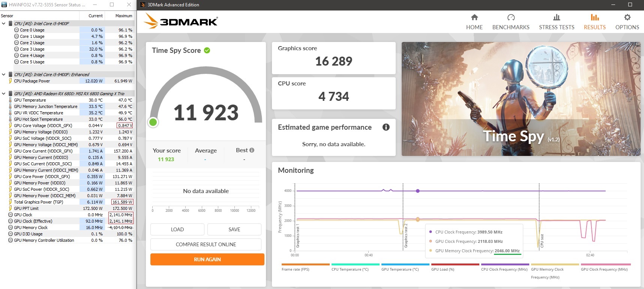This screenshot has width=644, height=289.
Task: Click clock icon of Core 5 Usage
Action: tap(17, 62)
